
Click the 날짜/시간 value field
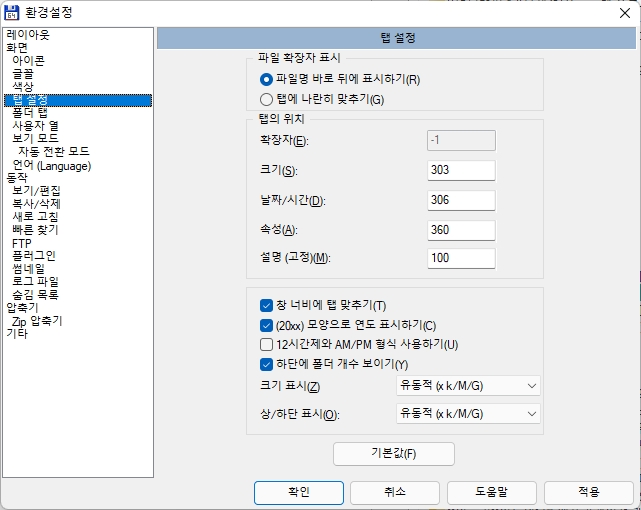(x=461, y=200)
